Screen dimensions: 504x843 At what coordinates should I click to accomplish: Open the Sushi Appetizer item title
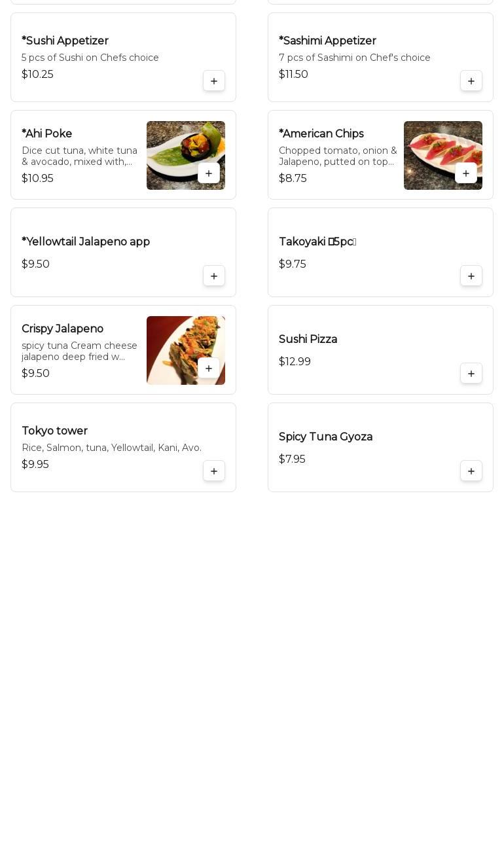pyautogui.click(x=65, y=41)
